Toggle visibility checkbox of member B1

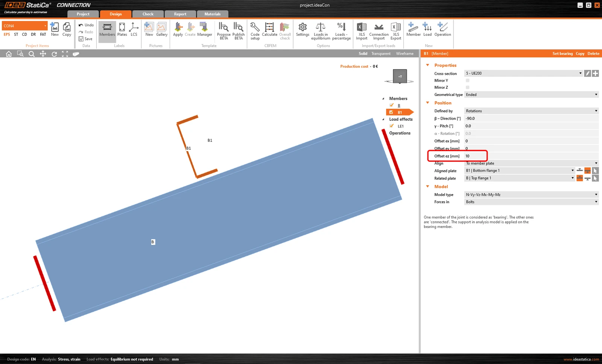click(391, 112)
